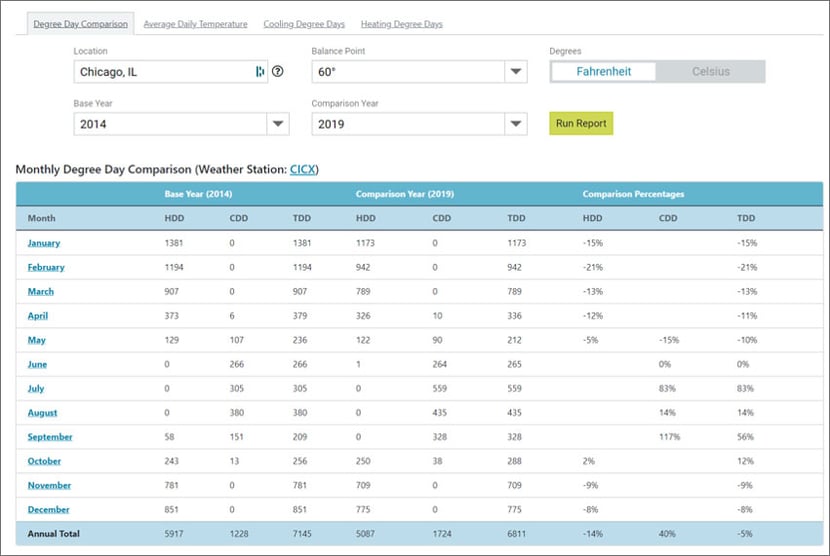
Task: View the July month details
Action: click(36, 389)
